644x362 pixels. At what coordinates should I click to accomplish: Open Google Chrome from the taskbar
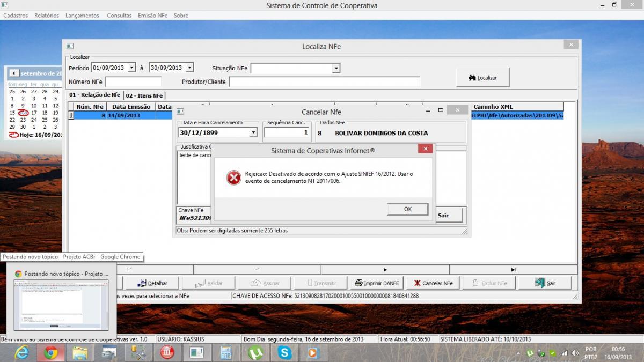(x=51, y=352)
